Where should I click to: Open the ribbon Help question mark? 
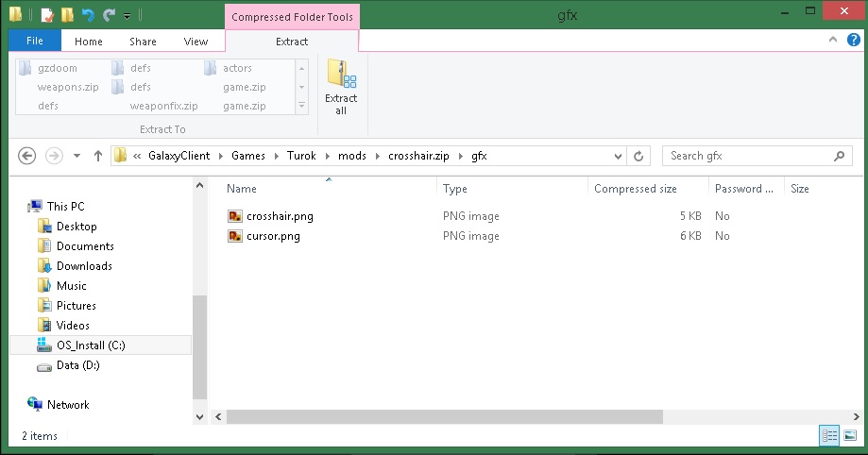click(853, 41)
